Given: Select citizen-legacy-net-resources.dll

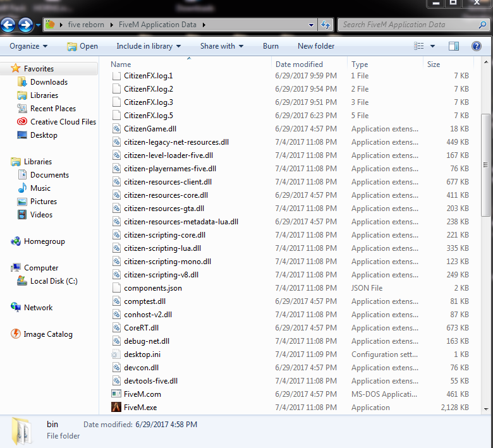Looking at the screenshot, I should (176, 142).
